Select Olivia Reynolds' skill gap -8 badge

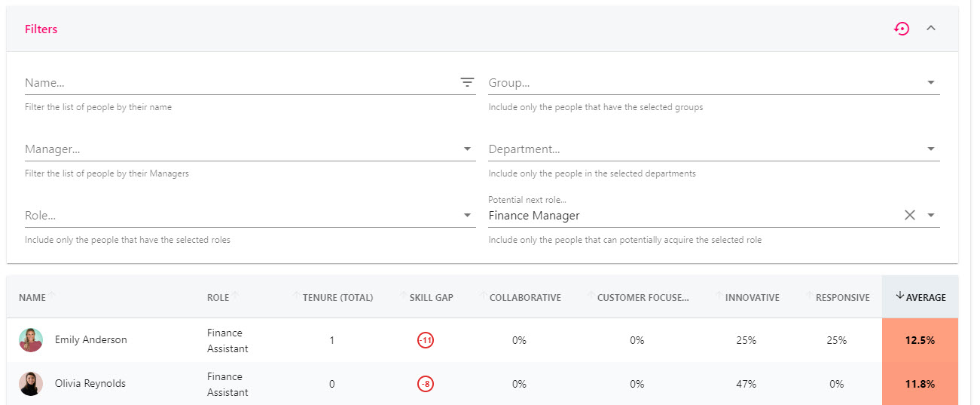(x=426, y=384)
